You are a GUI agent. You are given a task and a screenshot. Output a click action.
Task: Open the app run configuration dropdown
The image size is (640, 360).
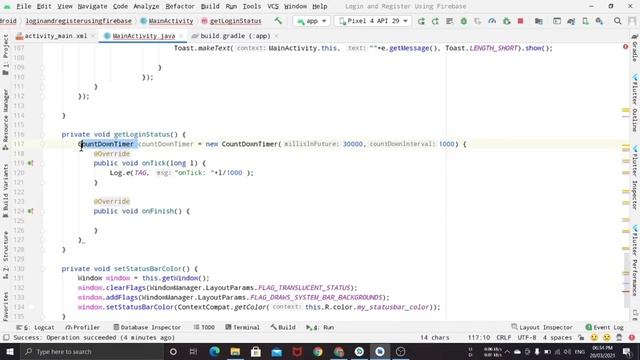[312, 21]
